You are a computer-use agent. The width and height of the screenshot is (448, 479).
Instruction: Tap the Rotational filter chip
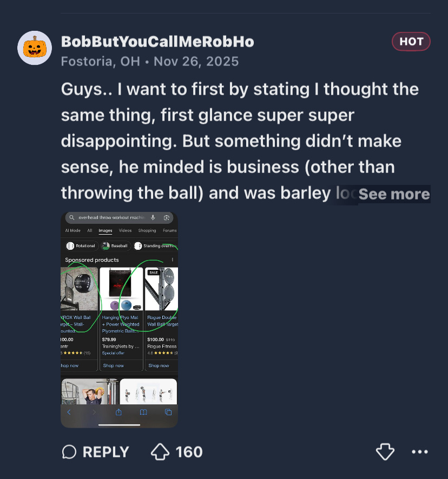[81, 246]
